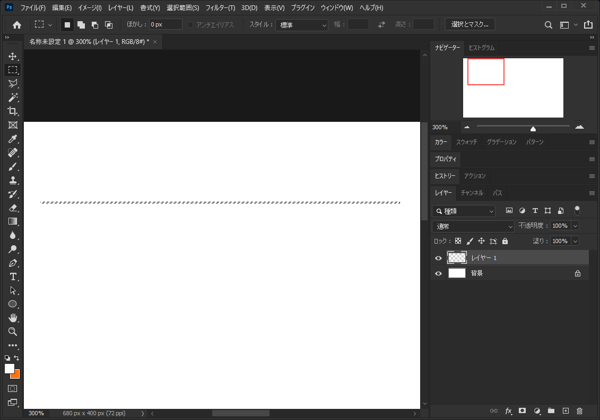Select the Path Selection tool
Viewport: 600px width, 420px height.
coord(13,290)
